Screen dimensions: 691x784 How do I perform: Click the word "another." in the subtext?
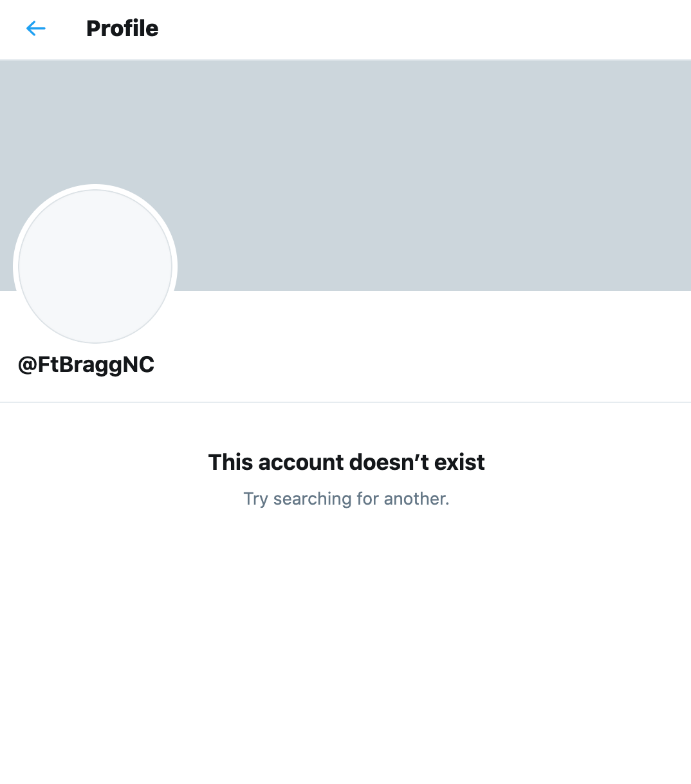point(416,499)
